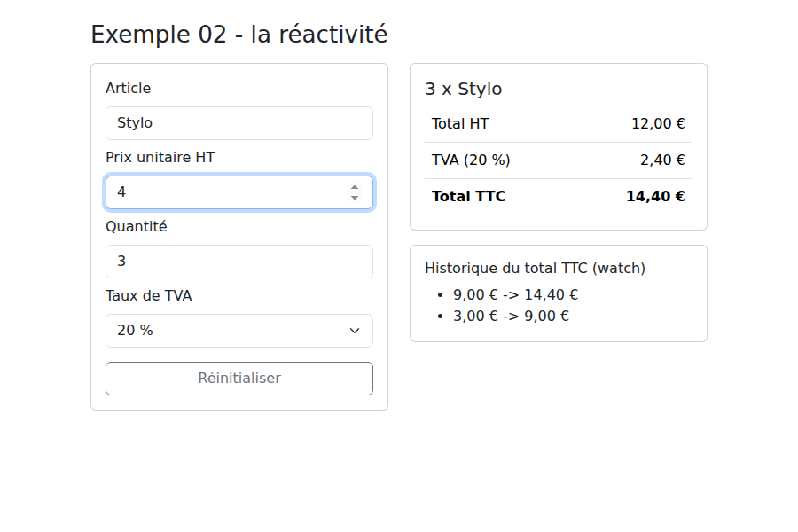This screenshot has height=532, width=798.
Task: Click the Total HT row label
Action: click(x=460, y=124)
